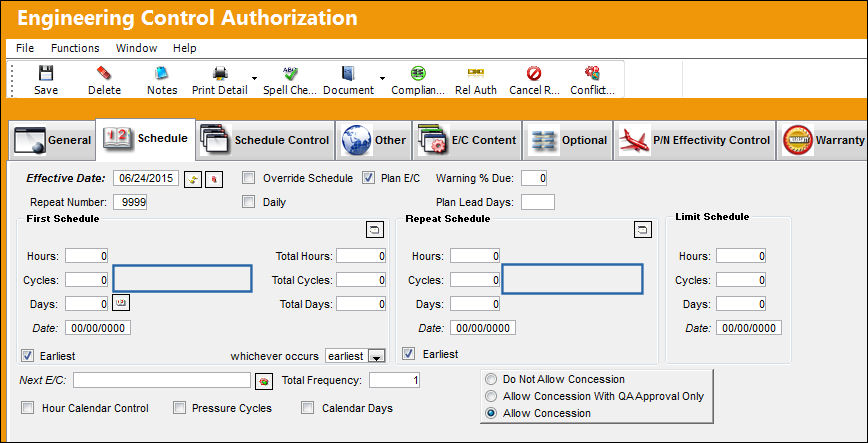The height and width of the screenshot is (443, 868).
Task: Select Do Not Allow Concession
Action: pos(490,379)
